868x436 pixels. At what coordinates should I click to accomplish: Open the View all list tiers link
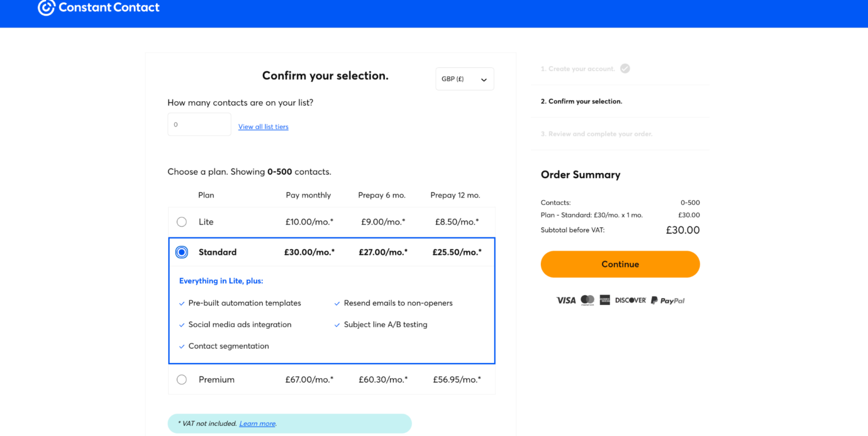click(263, 127)
